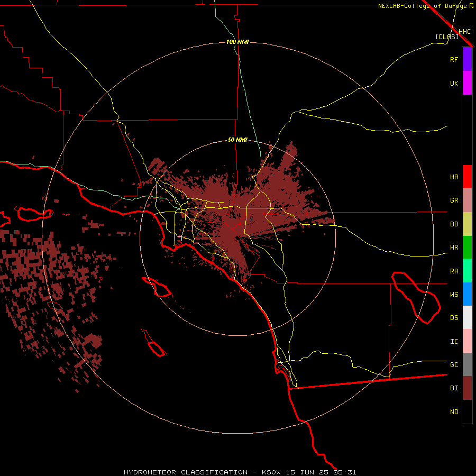Click the KSOX station identifier

point(271,472)
